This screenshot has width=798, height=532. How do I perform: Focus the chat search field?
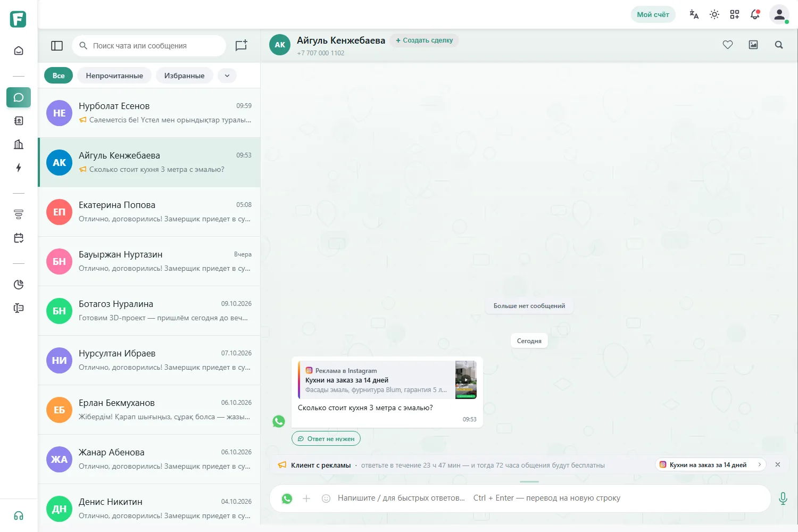[x=149, y=46]
